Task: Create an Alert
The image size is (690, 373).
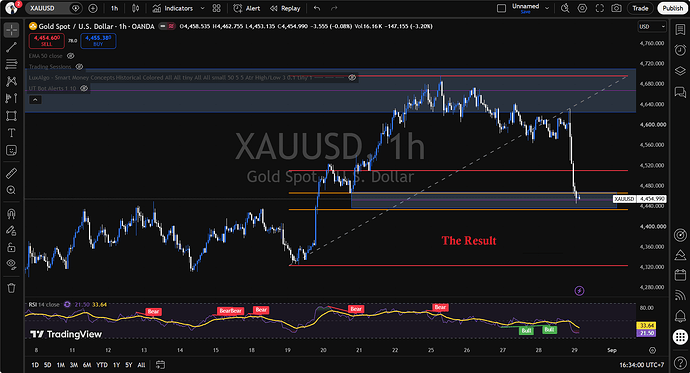Action: coord(247,8)
